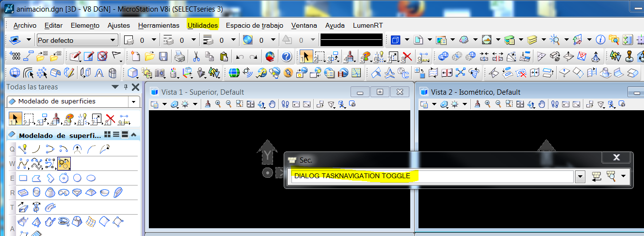Image resolution: width=644 pixels, height=236 pixels.
Task: Open the Espacio de trabajo menu
Action: click(254, 25)
